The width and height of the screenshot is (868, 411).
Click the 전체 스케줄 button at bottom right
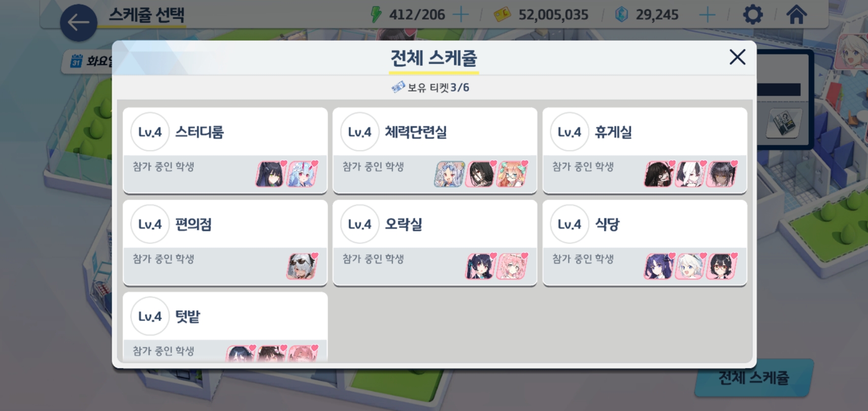[754, 378]
